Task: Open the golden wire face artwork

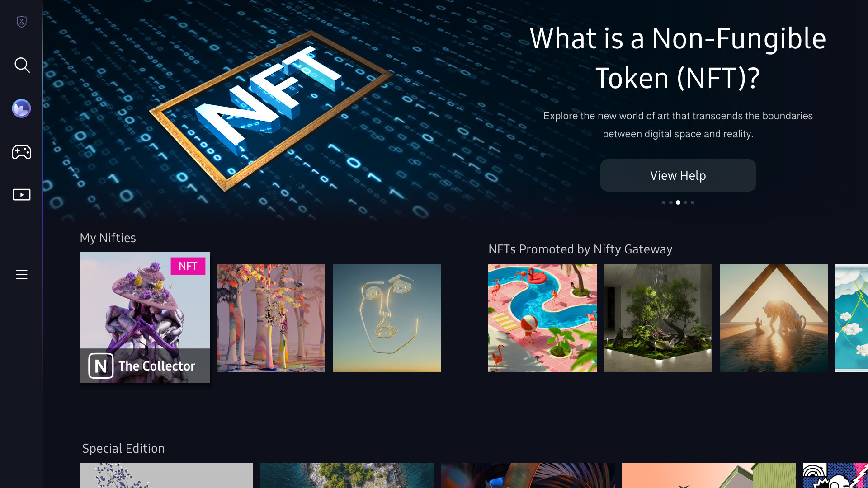Action: click(387, 318)
